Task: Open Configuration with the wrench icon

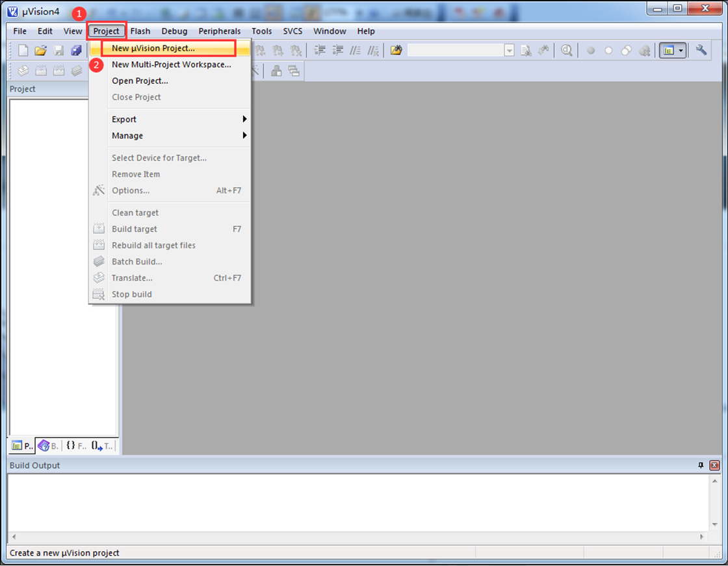Action: click(701, 50)
